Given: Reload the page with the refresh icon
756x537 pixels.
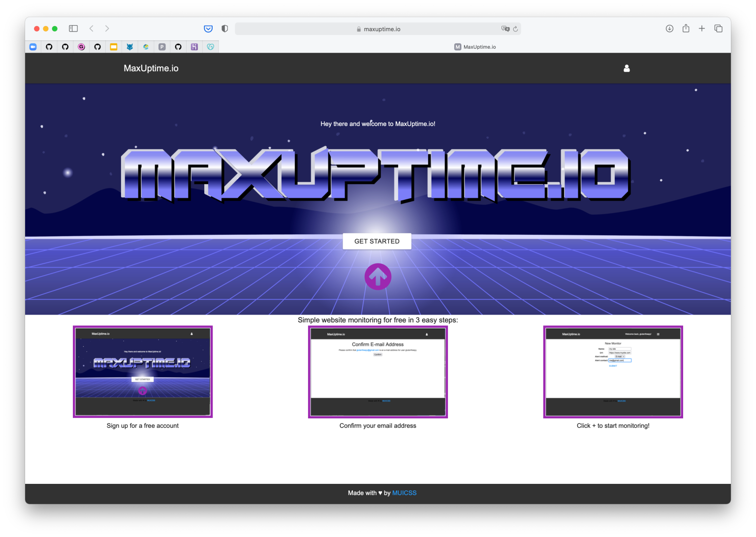Looking at the screenshot, I should [515, 29].
